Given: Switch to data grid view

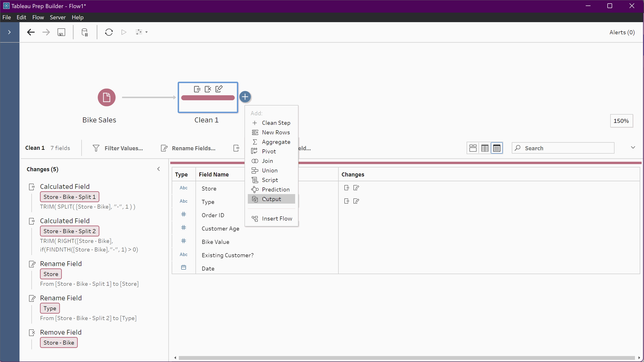Looking at the screenshot, I should [484, 148].
